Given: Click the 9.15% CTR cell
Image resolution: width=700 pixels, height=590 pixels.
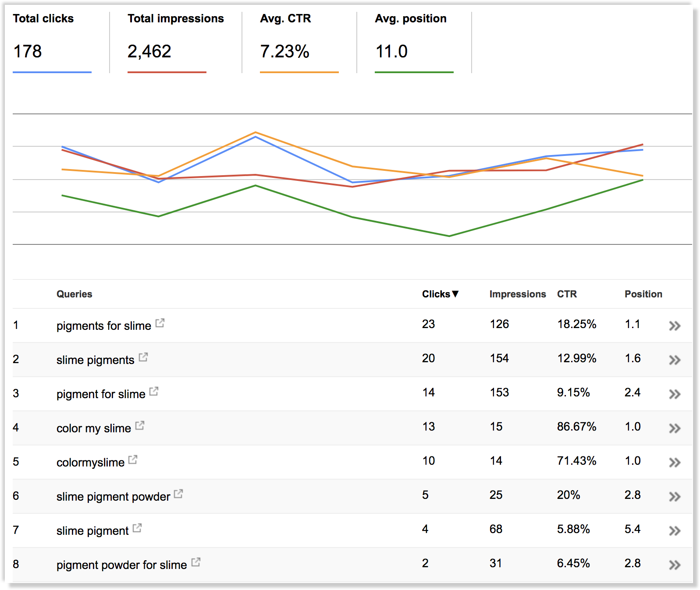Looking at the screenshot, I should pos(573,392).
